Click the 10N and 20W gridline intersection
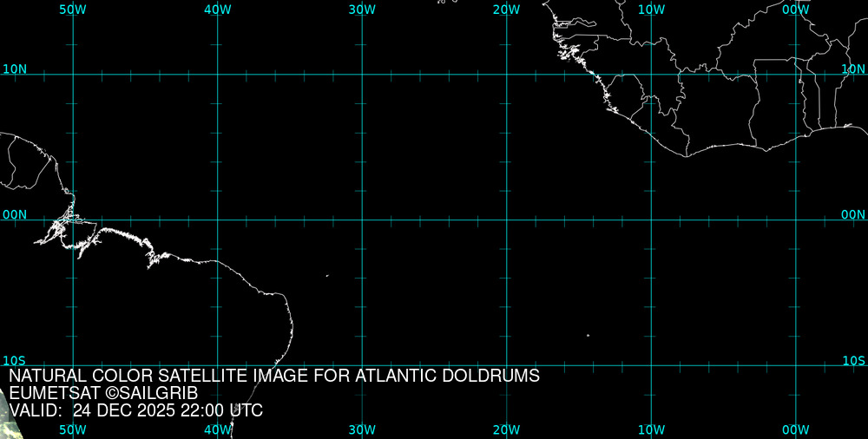 tap(507, 75)
